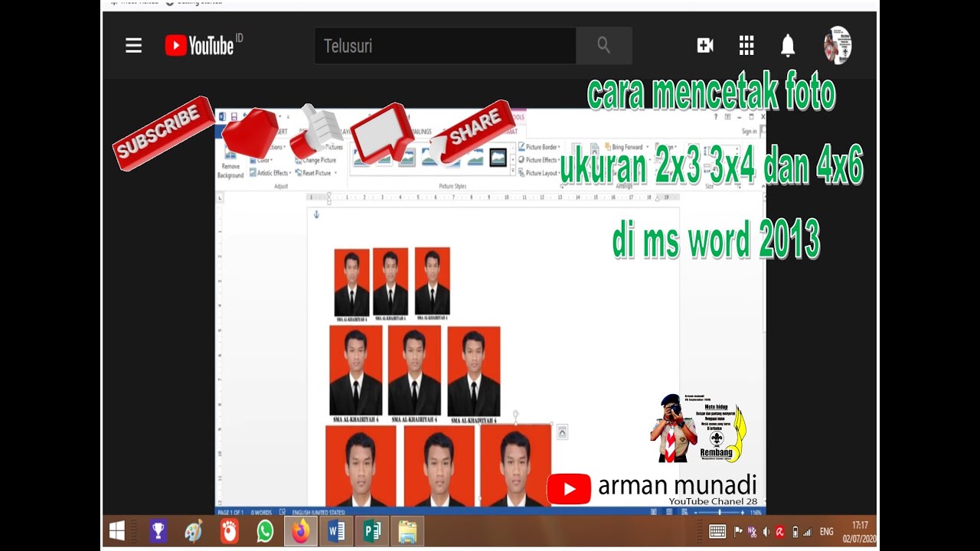Click the proofing icon in status bar
Image resolution: width=980 pixels, height=551 pixels.
[x=283, y=512]
